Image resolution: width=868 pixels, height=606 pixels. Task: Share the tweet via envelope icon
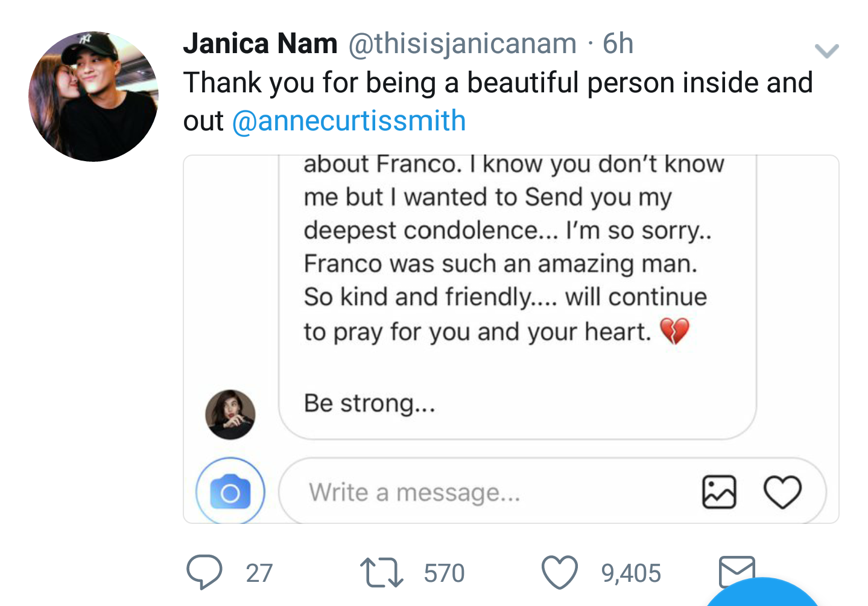tap(737, 572)
